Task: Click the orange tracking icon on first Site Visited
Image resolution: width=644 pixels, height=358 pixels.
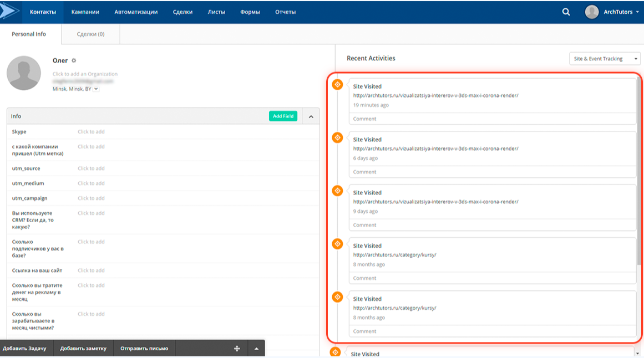Action: 337,84
